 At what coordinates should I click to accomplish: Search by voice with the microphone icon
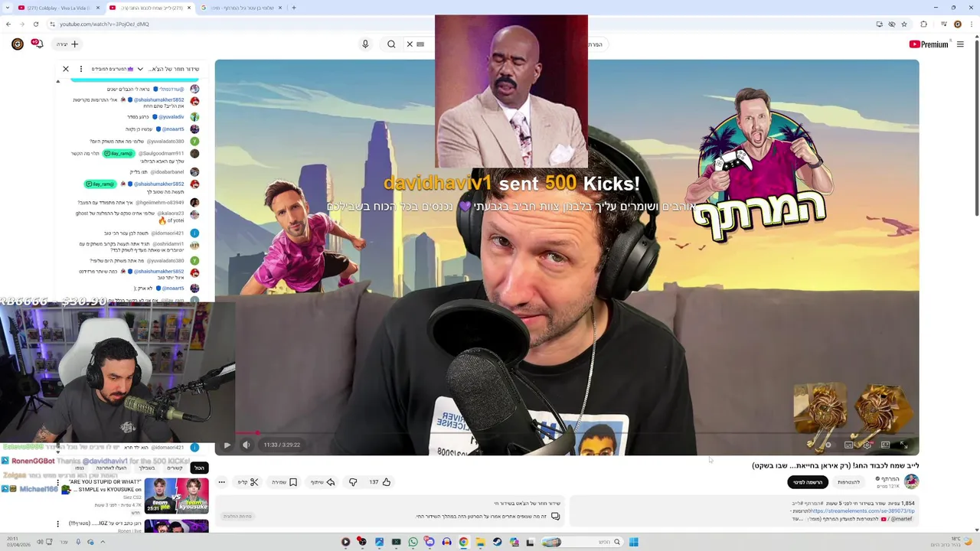(x=365, y=44)
